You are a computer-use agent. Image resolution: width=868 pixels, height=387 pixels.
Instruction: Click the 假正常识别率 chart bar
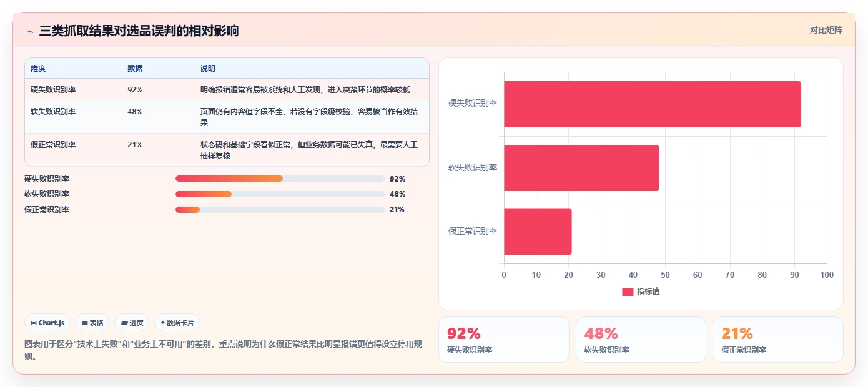[x=538, y=232]
